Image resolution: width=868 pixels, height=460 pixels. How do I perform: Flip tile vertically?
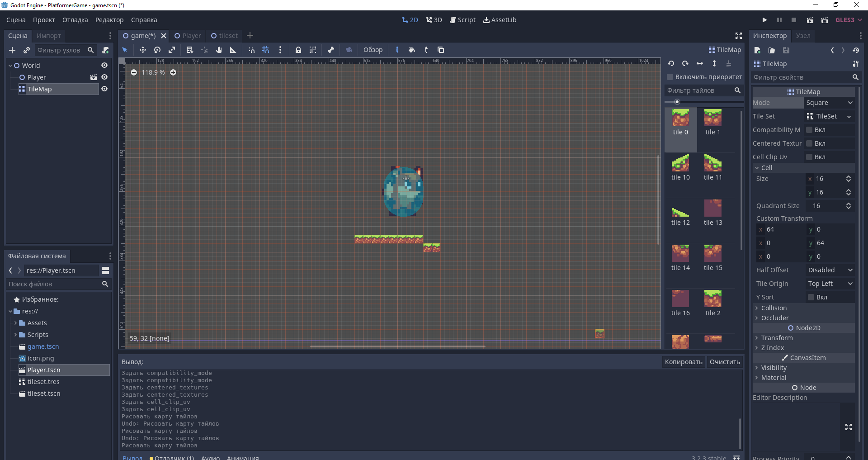click(714, 63)
